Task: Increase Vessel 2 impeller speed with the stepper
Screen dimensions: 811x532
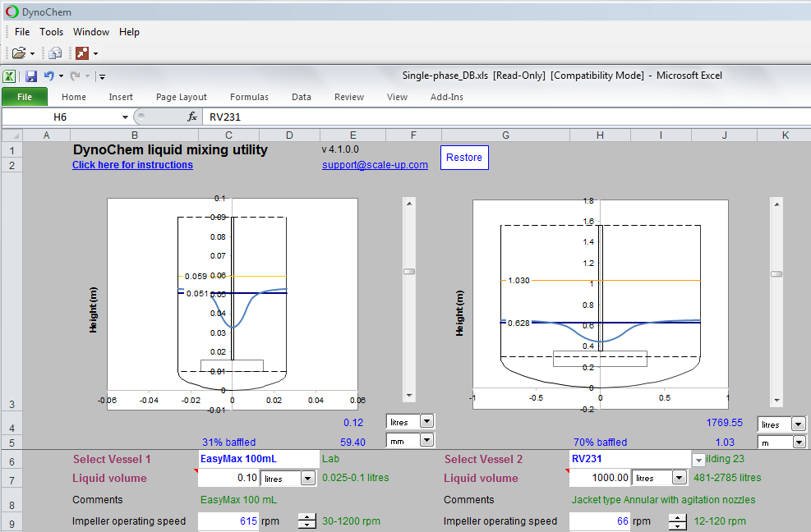Action: [x=677, y=517]
